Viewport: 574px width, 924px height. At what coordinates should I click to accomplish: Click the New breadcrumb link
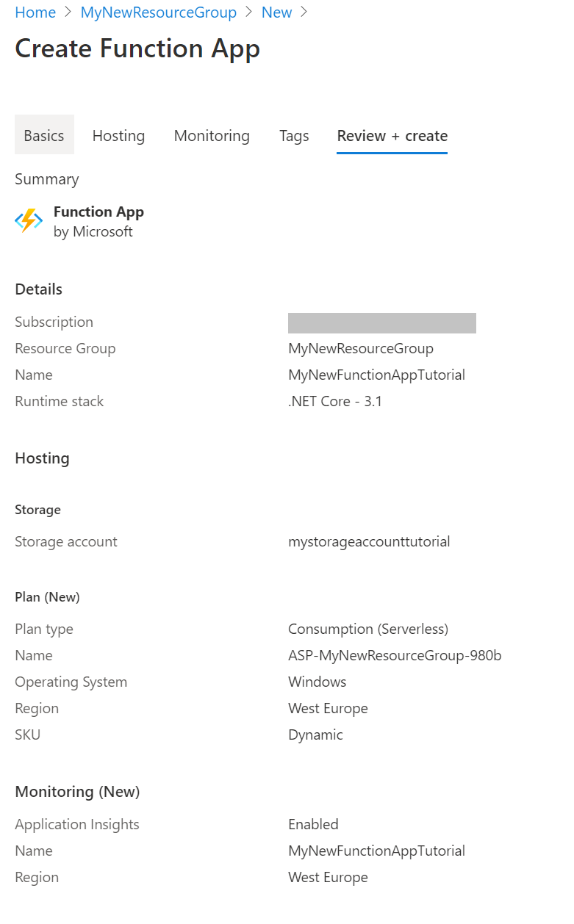[276, 12]
